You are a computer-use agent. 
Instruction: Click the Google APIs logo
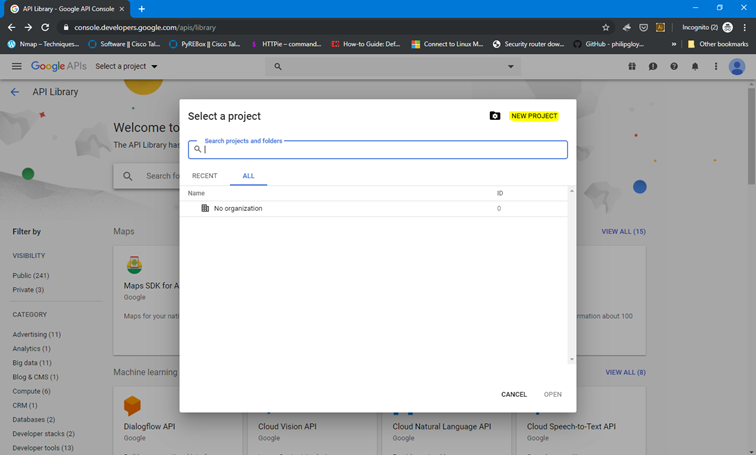click(x=58, y=66)
